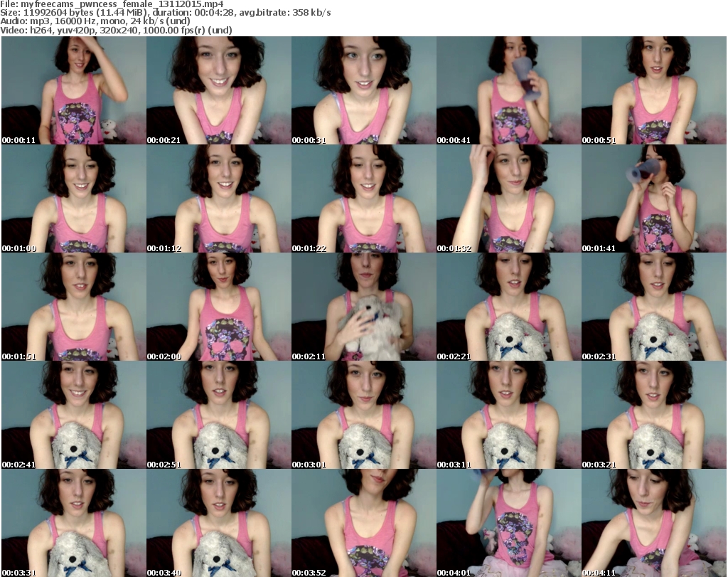Select the thumbnail stamped 00:00:11
Image resolution: width=728 pixels, height=577 pixels.
(74, 90)
